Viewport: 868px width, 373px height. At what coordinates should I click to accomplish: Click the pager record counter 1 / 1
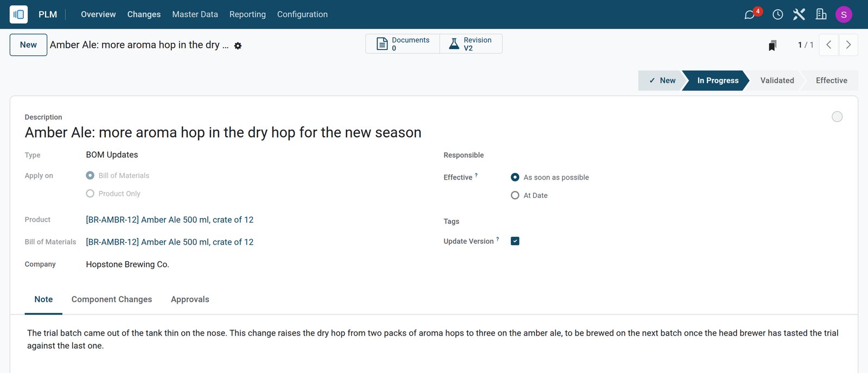point(806,45)
